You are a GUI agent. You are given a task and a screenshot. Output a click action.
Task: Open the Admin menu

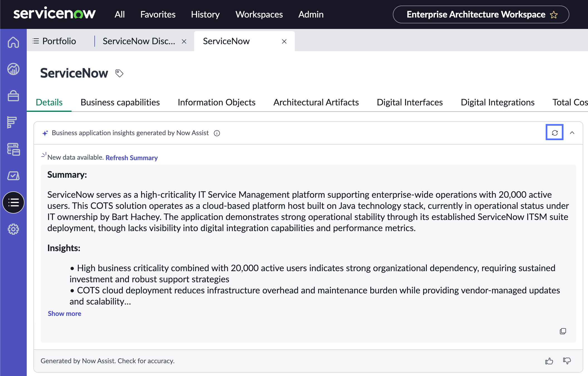[x=311, y=14]
